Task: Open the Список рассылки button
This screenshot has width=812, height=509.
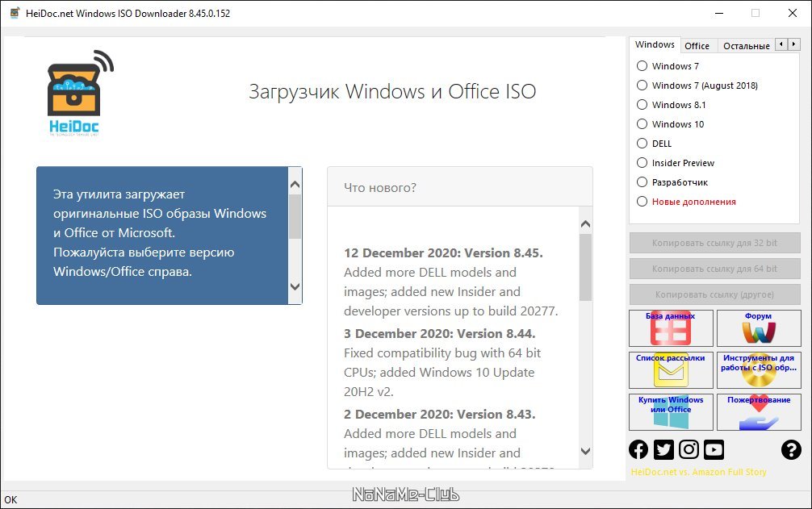Action: (x=671, y=370)
